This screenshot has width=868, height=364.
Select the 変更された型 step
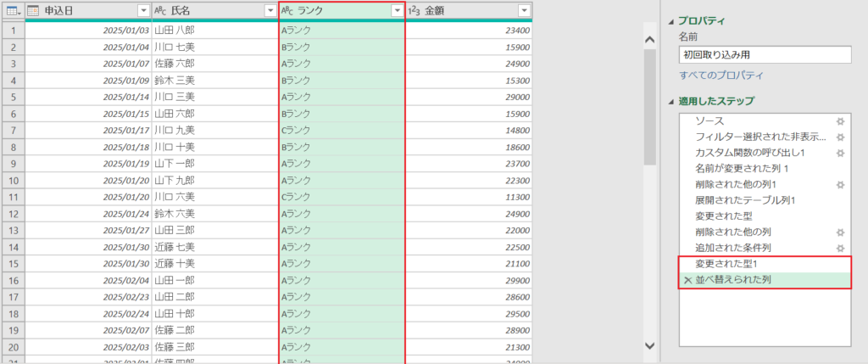[x=765, y=216]
